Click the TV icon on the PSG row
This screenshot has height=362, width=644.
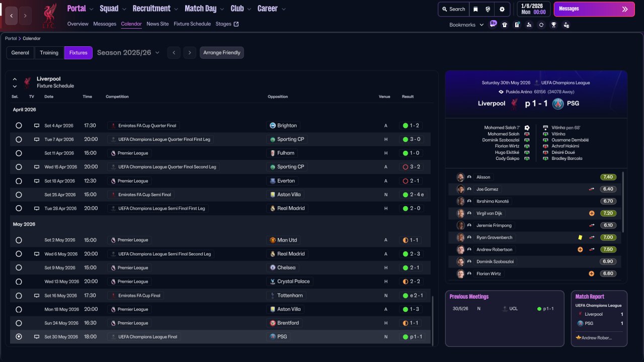[x=36, y=337]
